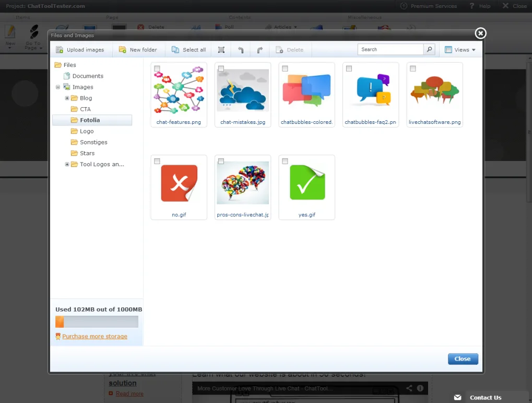Image resolution: width=532 pixels, height=403 pixels.
Task: Click the Upload images button
Action: (x=80, y=50)
